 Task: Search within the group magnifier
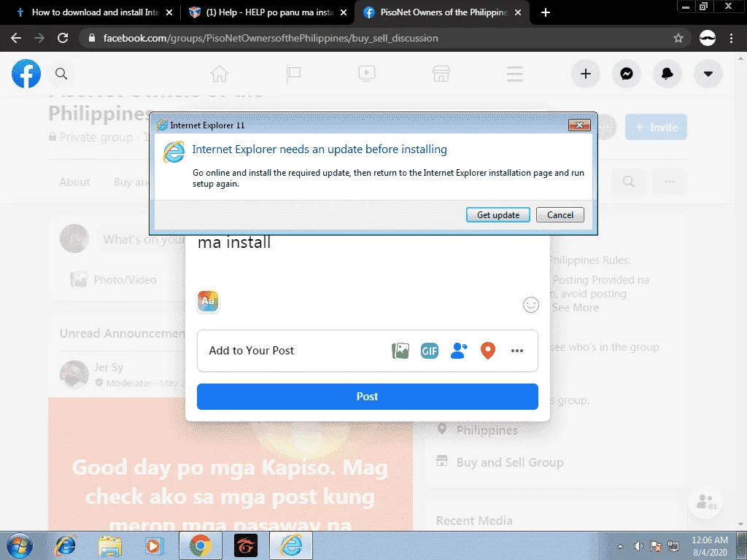[x=629, y=182]
